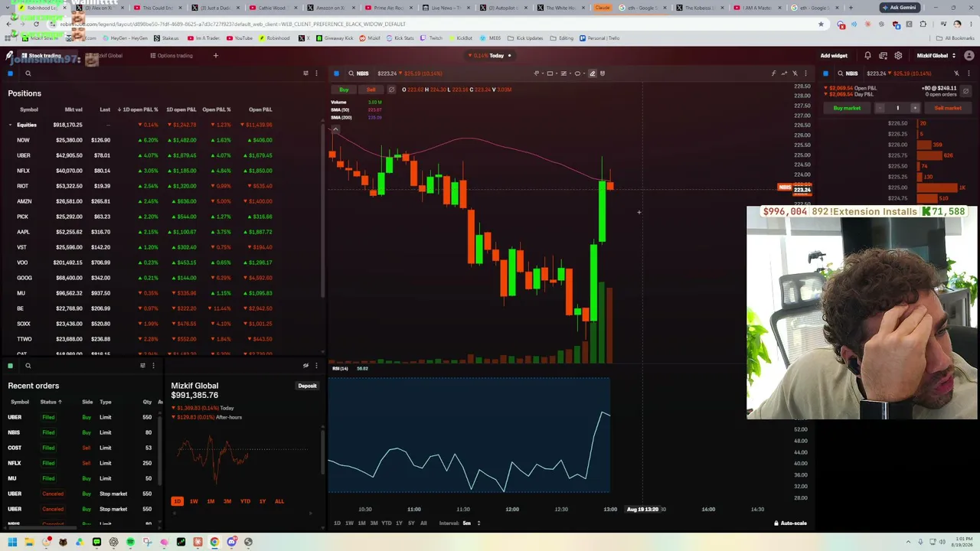The width and height of the screenshot is (980, 551).
Task: Open the messages icon beside the bell
Action: (883, 56)
